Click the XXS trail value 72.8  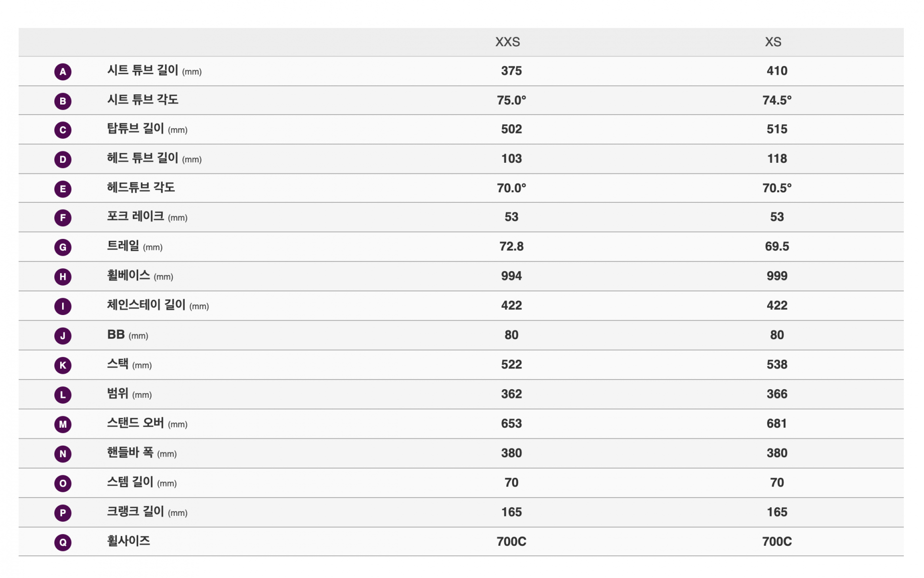coord(511,247)
